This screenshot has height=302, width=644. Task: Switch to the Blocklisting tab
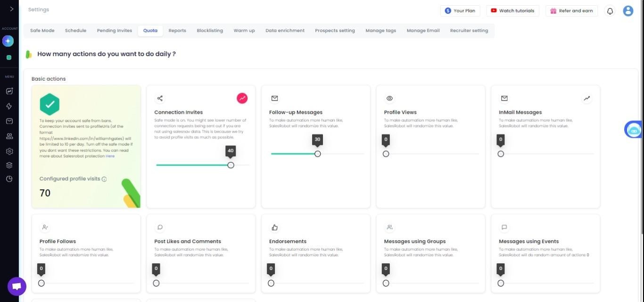[210, 30]
